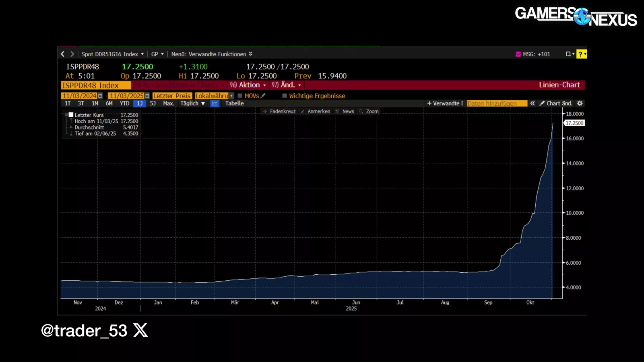644x362 pixels.
Task: Tick the Wichtige Ergebnisse checkbox
Action: 285,96
